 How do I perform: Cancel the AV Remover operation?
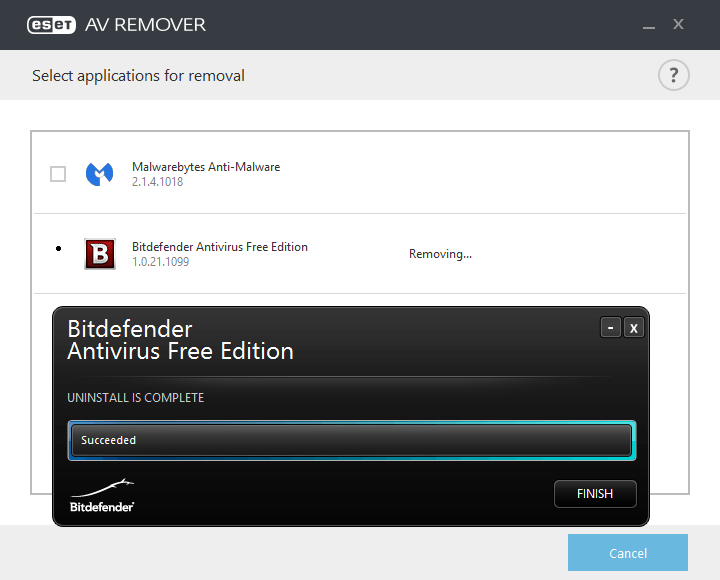(x=628, y=552)
